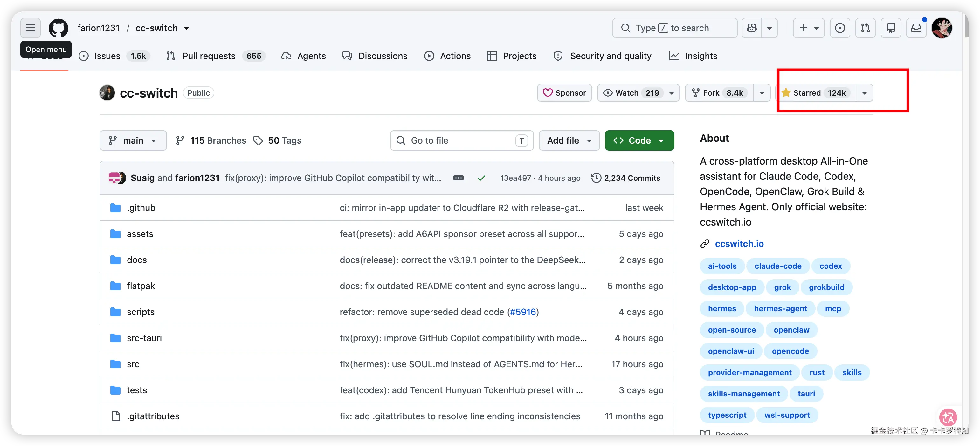The width and height of the screenshot is (980, 446).
Task: Open commit hash 13ea497
Action: click(515, 178)
